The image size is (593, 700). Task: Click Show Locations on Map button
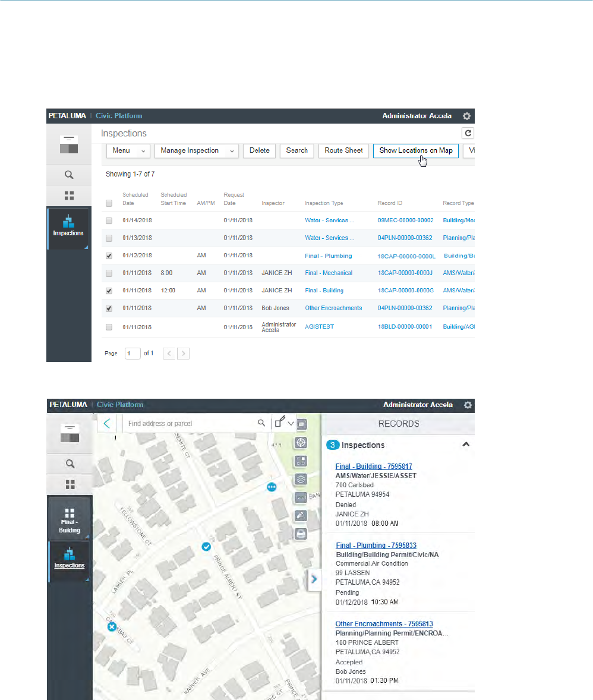416,151
